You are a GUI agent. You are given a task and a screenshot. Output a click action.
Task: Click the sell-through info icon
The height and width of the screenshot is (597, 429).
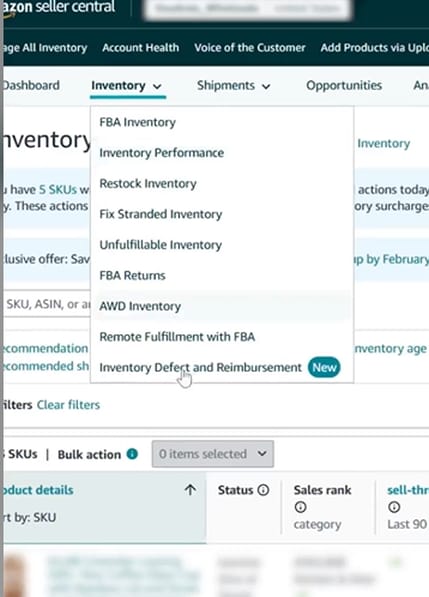coord(394,507)
